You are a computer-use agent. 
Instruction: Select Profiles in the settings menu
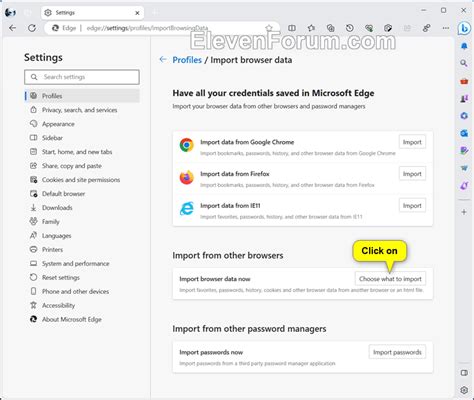pyautogui.click(x=82, y=96)
